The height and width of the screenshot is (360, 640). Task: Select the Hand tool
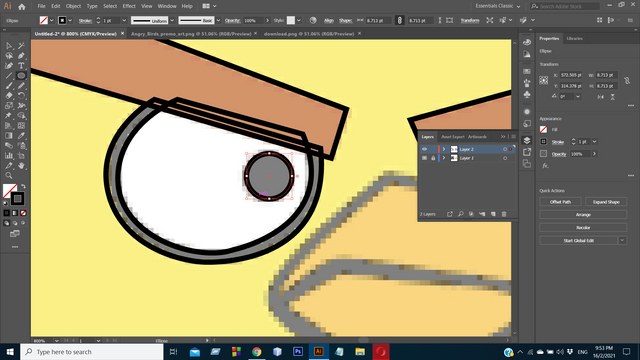tap(21, 166)
